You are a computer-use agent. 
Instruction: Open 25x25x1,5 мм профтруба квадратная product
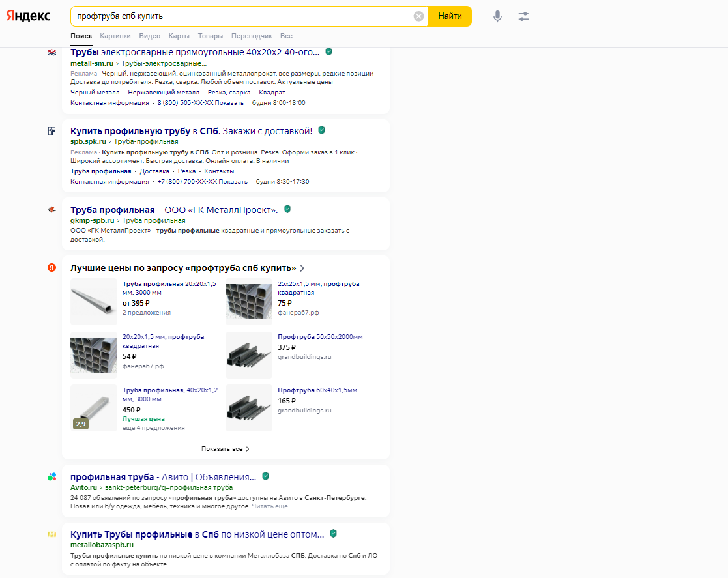(x=319, y=288)
